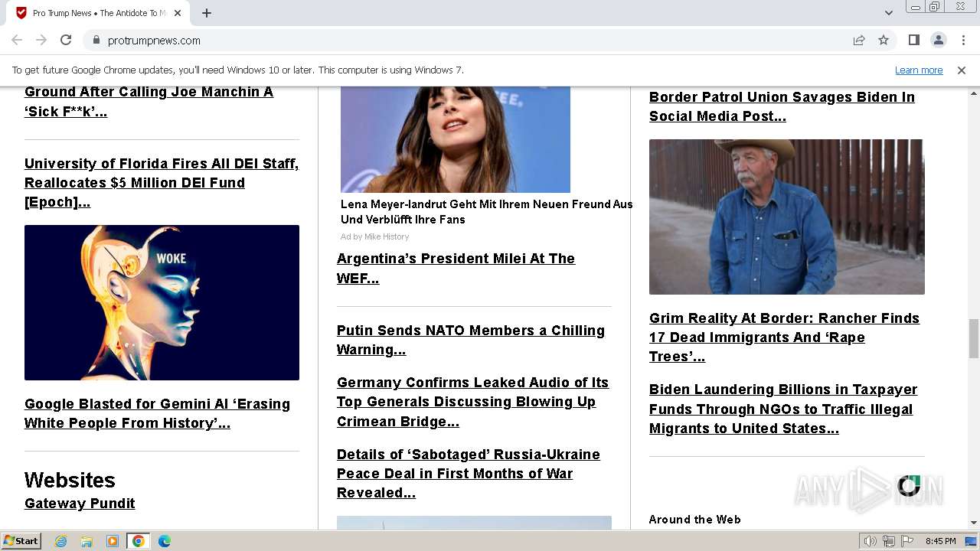Open Windows Media Player from taskbar
980x551 pixels.
point(113,541)
